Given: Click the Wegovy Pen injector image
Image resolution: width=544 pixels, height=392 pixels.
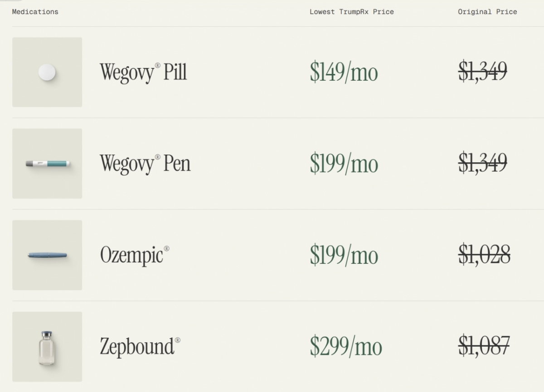Looking at the screenshot, I should (47, 164).
